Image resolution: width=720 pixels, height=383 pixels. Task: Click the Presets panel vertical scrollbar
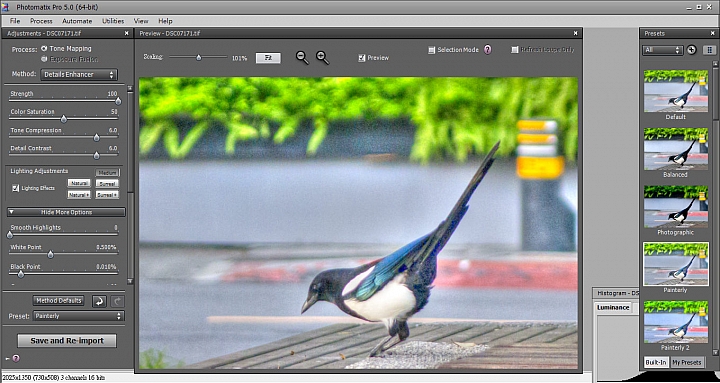pyautogui.click(x=715, y=207)
